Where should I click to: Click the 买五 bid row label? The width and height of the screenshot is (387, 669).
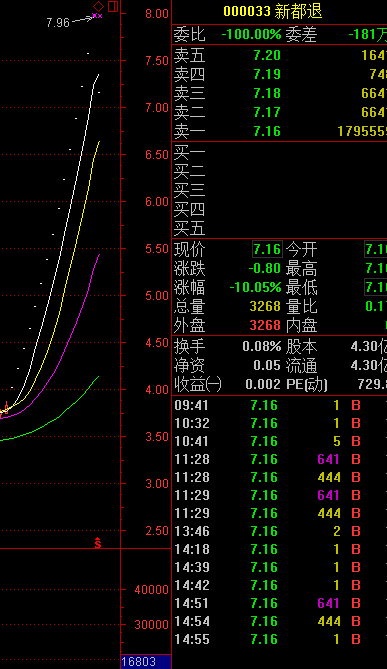[x=189, y=229]
